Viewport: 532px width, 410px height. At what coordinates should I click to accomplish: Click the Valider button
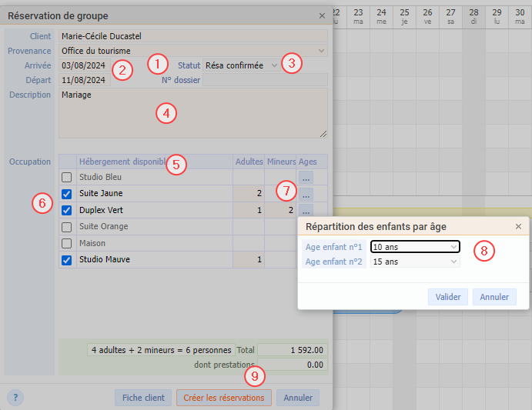click(x=447, y=297)
